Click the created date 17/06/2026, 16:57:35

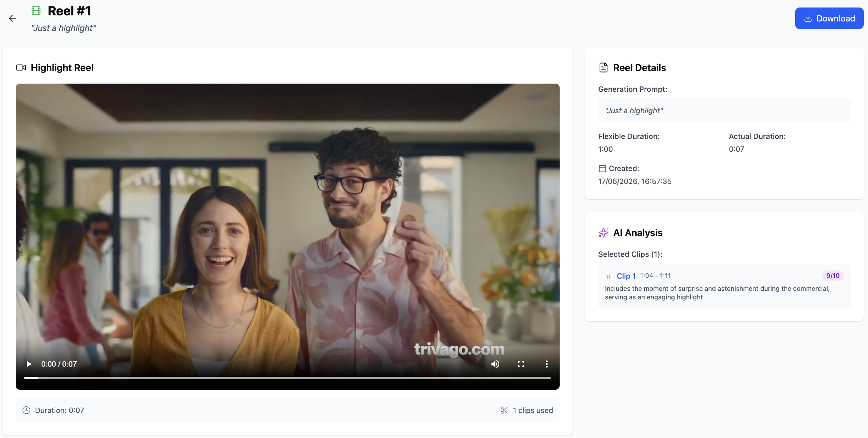635,181
